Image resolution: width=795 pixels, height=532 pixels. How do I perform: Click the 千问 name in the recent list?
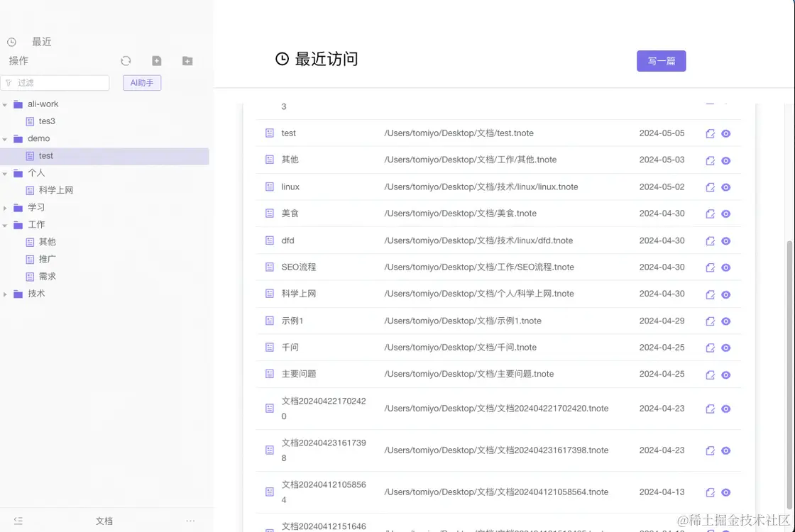(290, 347)
